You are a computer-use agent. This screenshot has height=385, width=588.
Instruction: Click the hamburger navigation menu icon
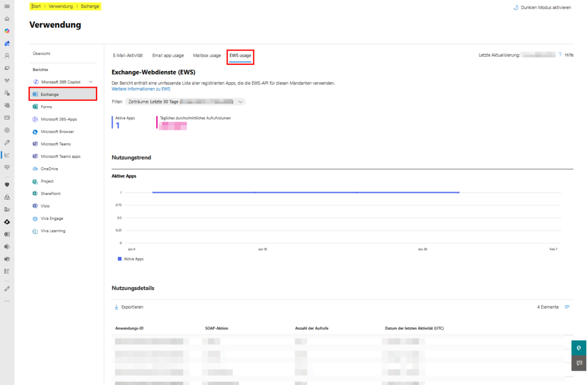tap(7, 6)
